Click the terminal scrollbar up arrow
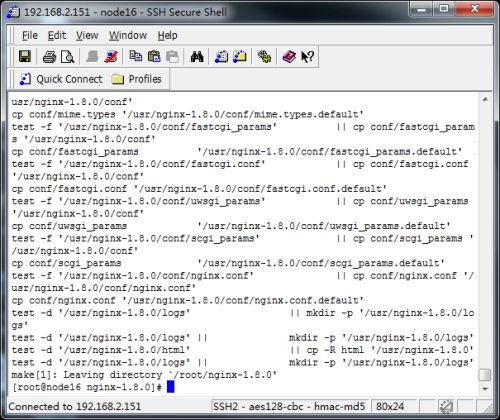500x420 pixels. [485, 99]
